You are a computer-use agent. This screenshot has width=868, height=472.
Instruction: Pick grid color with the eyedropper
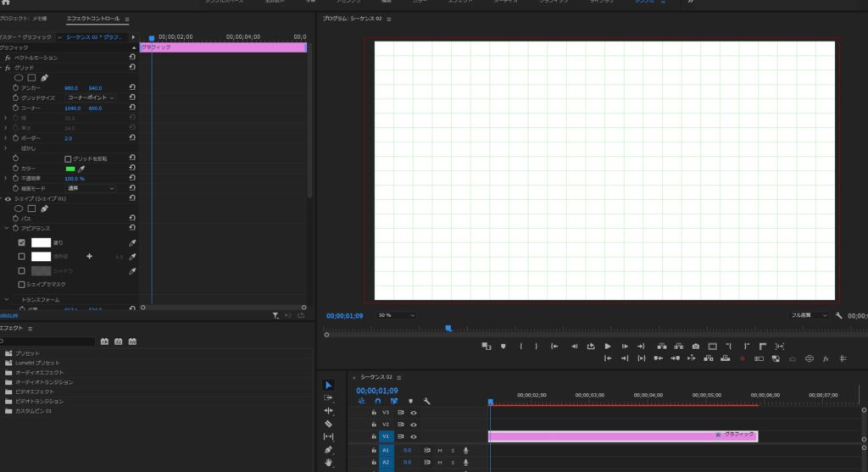81,169
